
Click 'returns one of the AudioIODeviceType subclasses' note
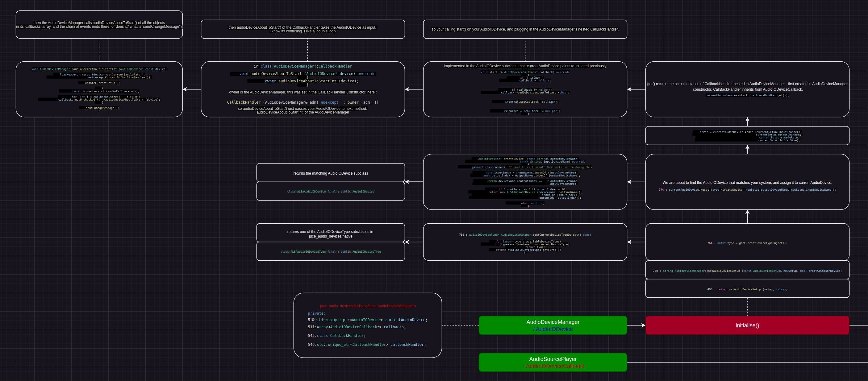tap(330, 233)
